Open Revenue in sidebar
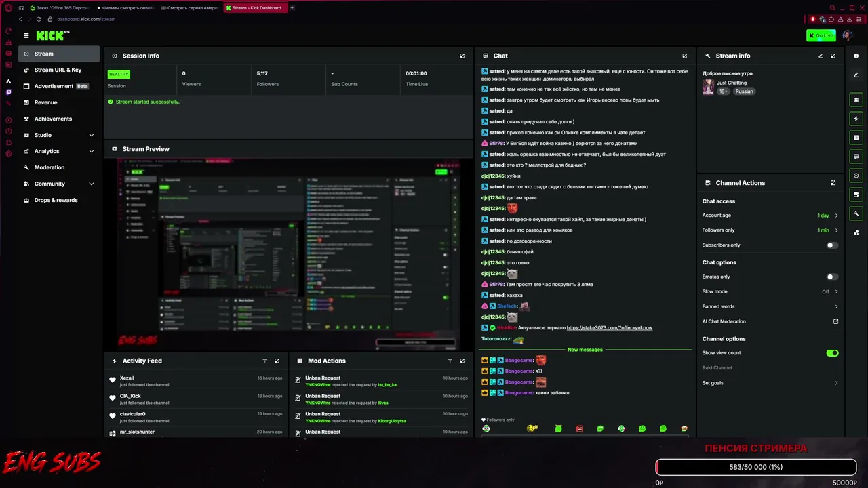The image size is (868, 488). [x=59, y=102]
